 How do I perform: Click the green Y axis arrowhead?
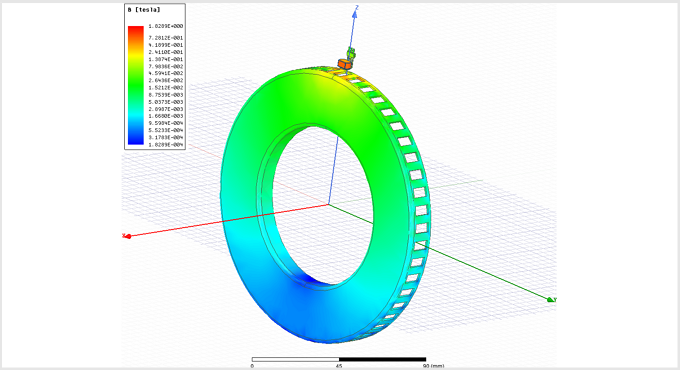point(551,299)
